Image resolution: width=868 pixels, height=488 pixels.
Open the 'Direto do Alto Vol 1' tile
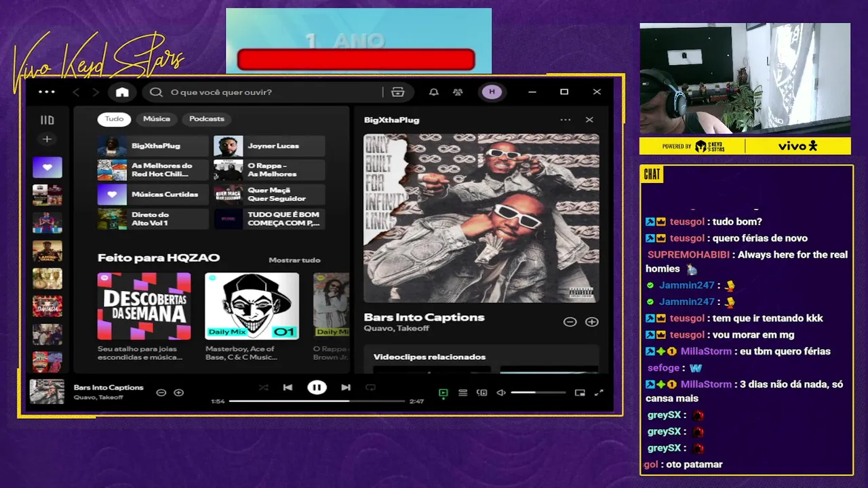tap(153, 218)
